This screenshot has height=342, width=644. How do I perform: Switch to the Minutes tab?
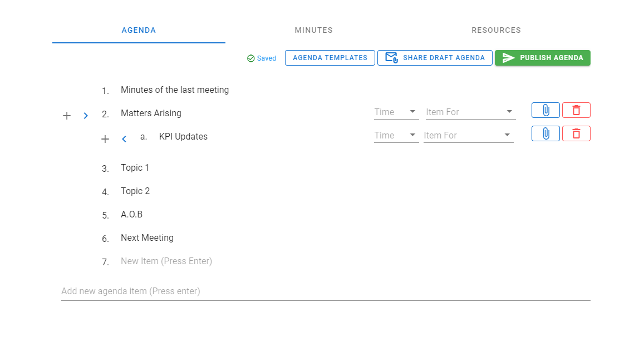314,31
